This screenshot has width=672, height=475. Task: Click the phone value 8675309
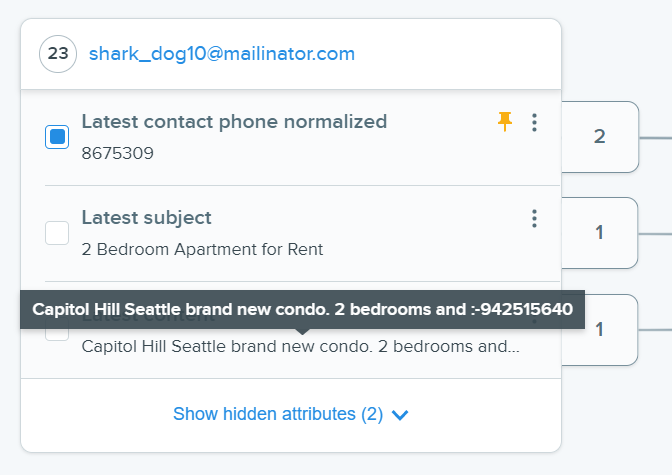click(117, 153)
